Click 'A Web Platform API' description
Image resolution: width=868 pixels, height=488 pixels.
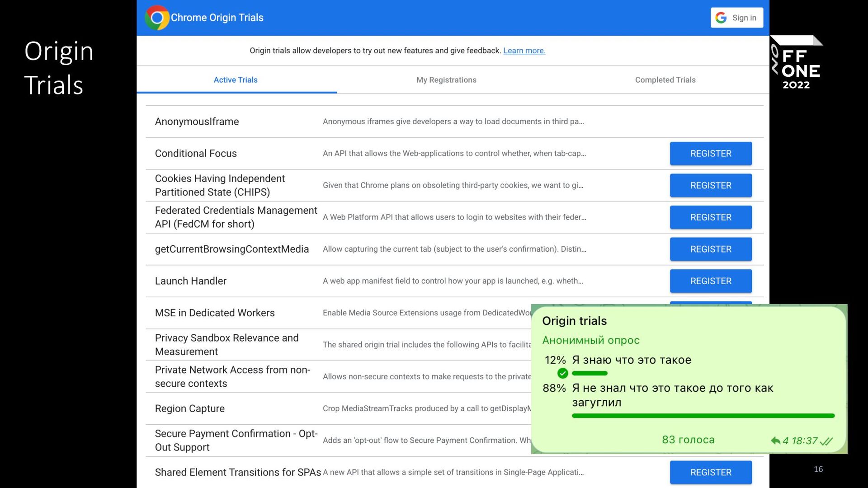coord(454,217)
